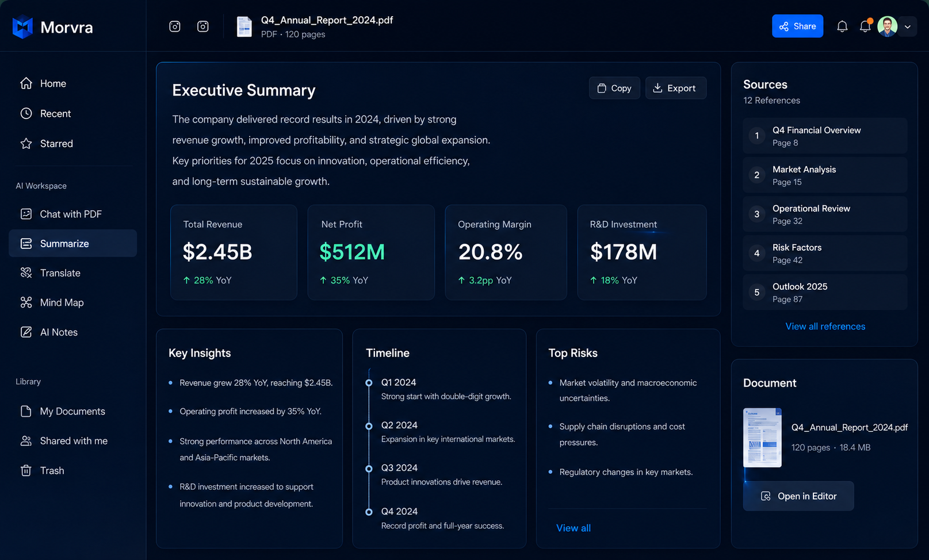Open the user avatar menu
This screenshot has width=929, height=560.
tap(888, 26)
